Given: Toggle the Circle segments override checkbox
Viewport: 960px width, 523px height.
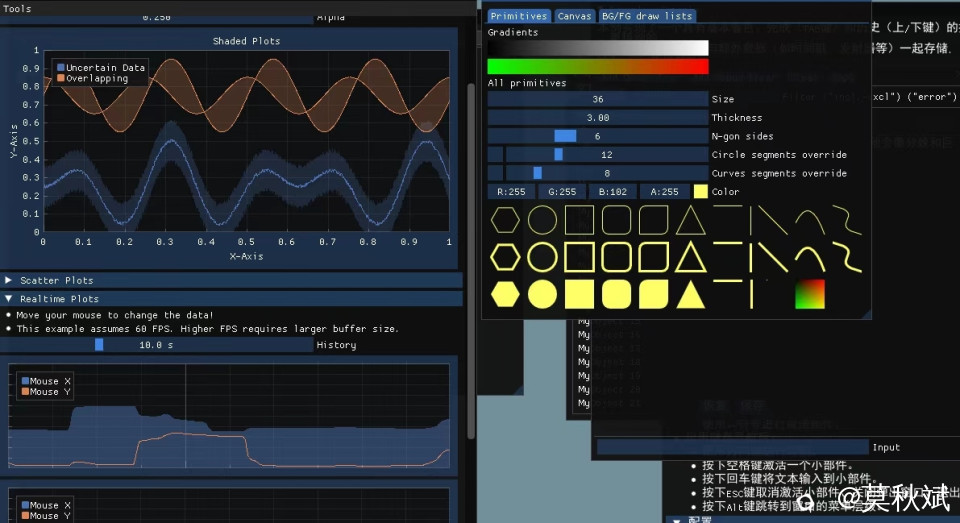Looking at the screenshot, I should tap(495, 155).
